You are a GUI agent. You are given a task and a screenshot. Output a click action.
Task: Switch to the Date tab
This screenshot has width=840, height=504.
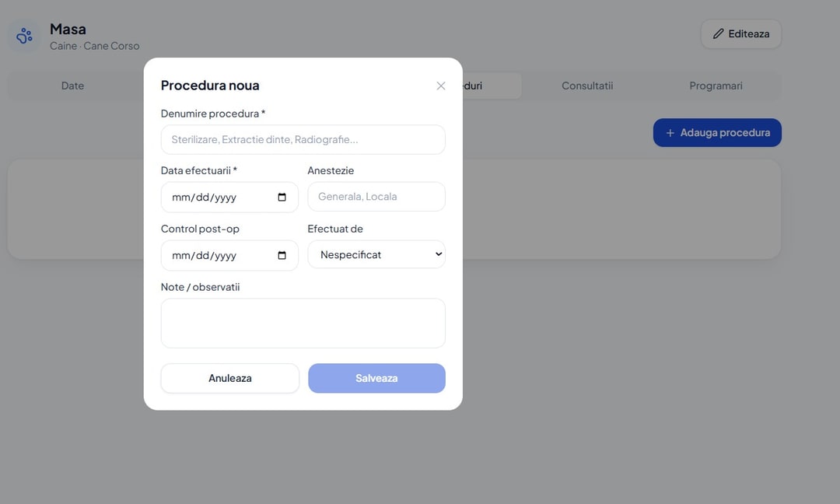pyautogui.click(x=72, y=86)
